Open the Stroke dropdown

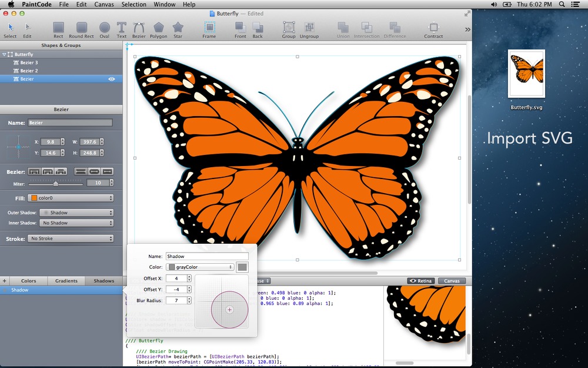tap(71, 238)
